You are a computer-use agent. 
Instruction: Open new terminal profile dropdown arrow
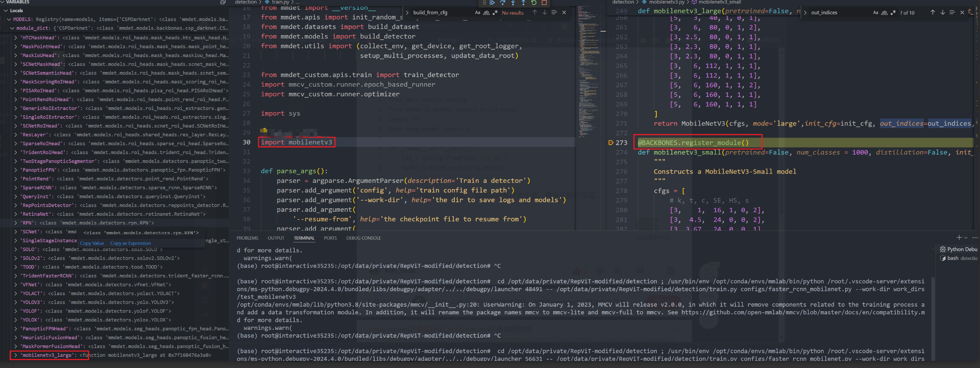click(x=966, y=238)
